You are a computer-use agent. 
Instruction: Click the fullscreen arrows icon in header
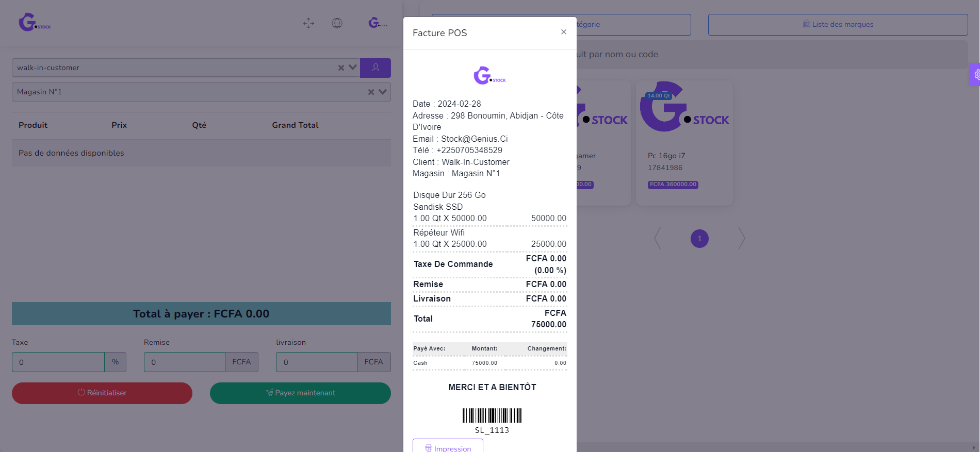pyautogui.click(x=308, y=23)
